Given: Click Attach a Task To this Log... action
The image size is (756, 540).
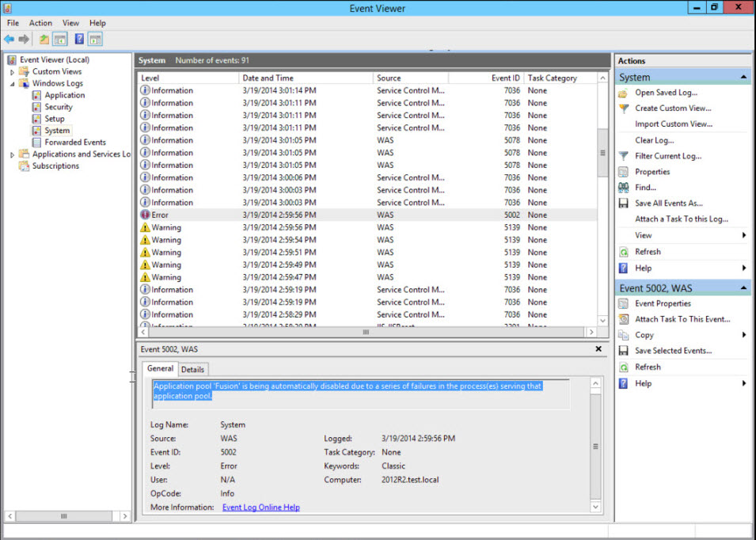Looking at the screenshot, I should coord(682,219).
